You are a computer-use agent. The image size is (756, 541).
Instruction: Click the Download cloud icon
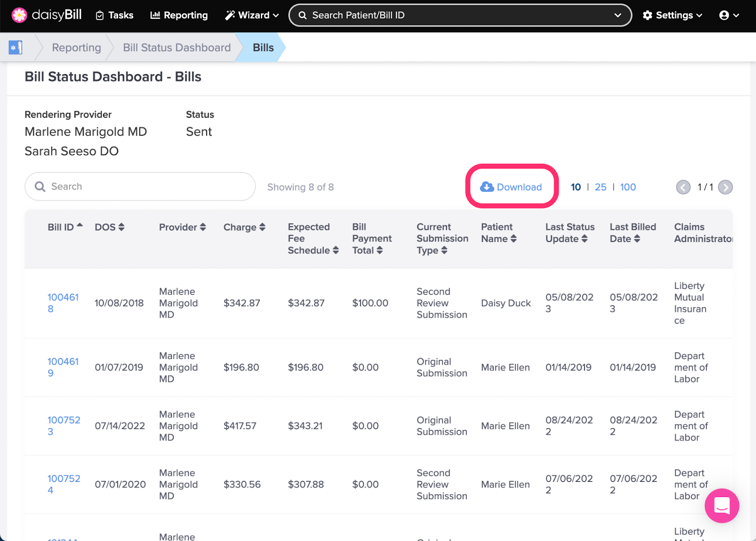(487, 187)
